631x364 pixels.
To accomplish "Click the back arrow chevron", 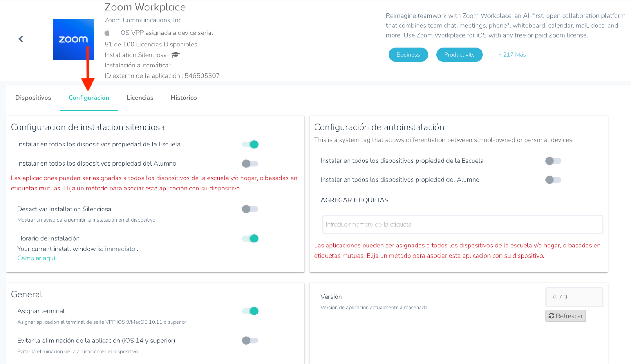I will [x=21, y=39].
